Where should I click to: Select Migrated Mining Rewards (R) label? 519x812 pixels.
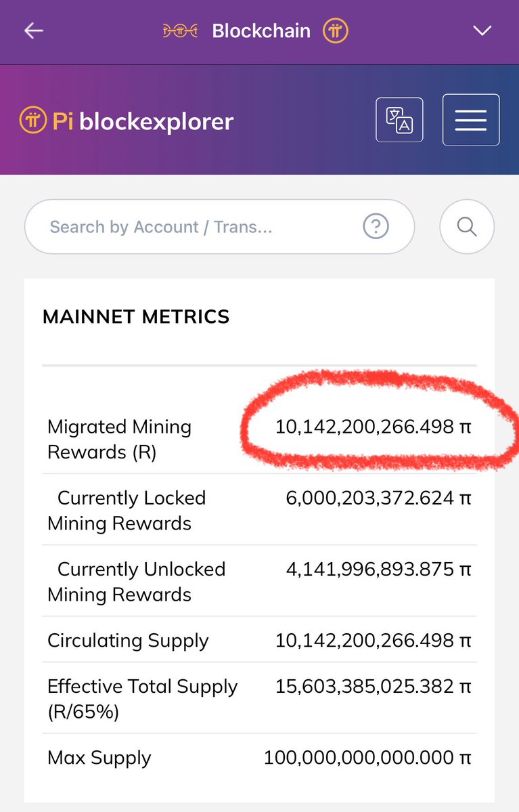(x=120, y=439)
